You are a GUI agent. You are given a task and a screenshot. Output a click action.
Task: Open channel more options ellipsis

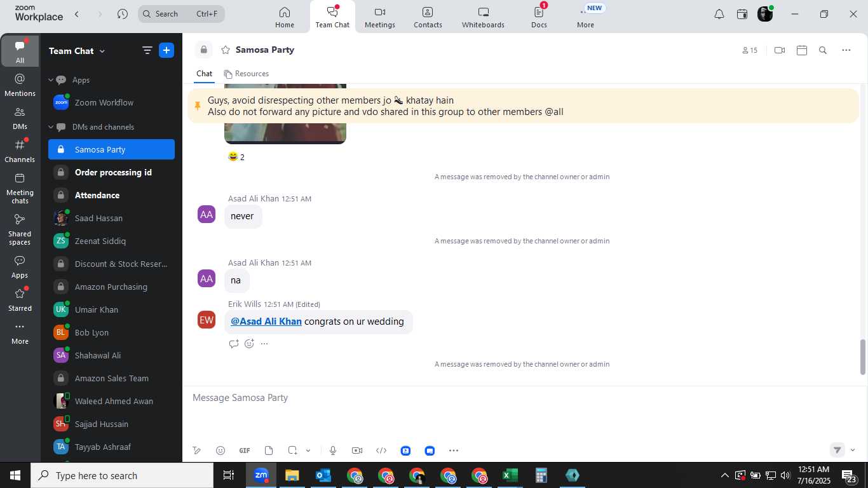[846, 50]
